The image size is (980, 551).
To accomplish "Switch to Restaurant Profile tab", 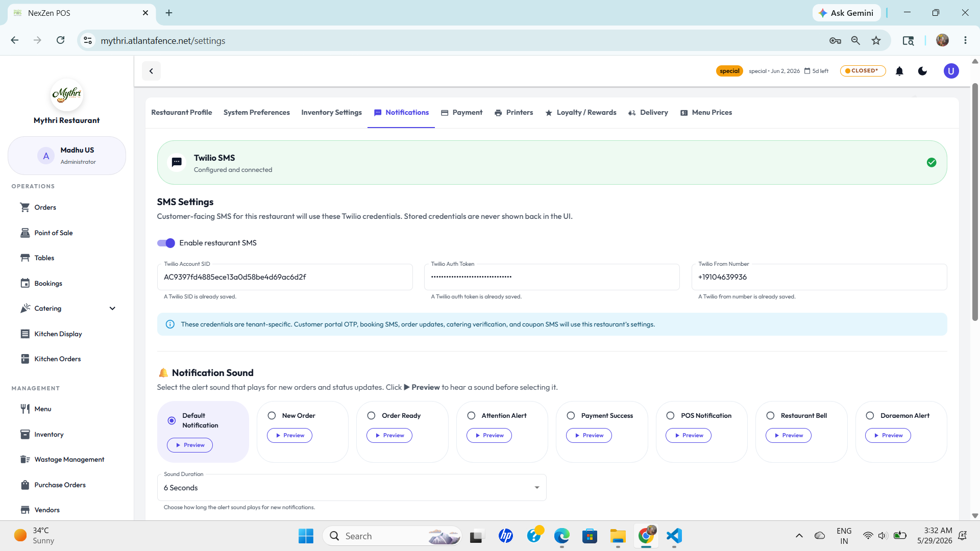I will [x=181, y=112].
